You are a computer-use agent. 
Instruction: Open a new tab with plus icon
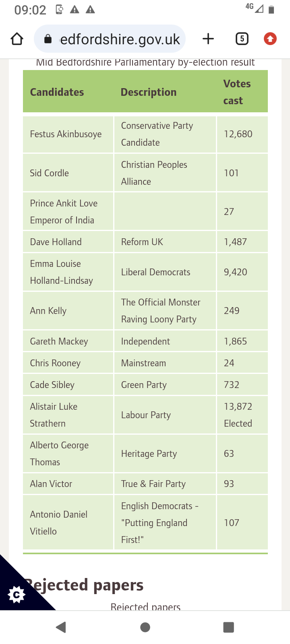pyautogui.click(x=208, y=39)
